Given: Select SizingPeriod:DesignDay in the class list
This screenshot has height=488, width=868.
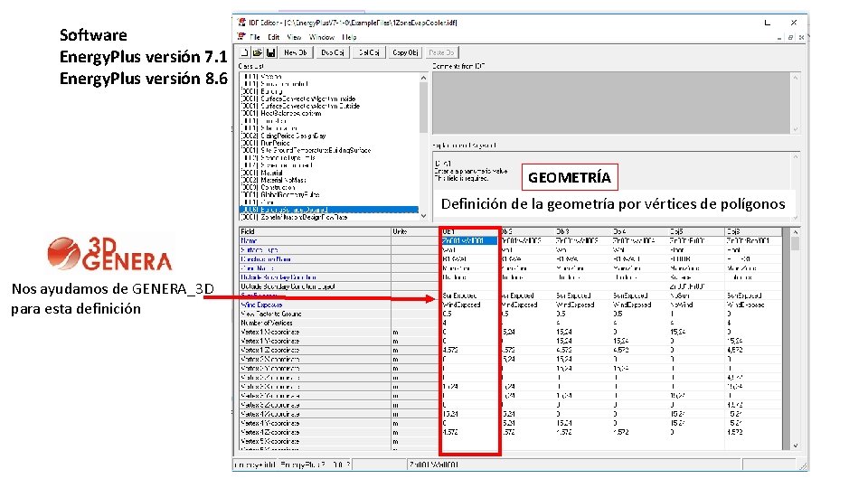Looking at the screenshot, I should (x=283, y=136).
